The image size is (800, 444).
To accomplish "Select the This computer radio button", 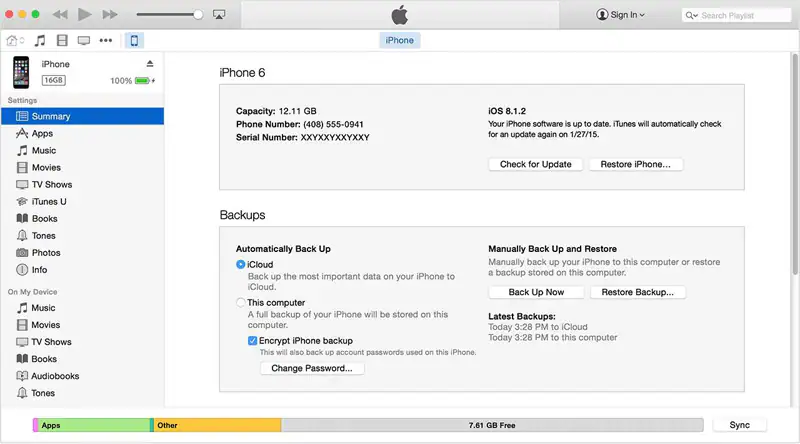I will tap(240, 303).
